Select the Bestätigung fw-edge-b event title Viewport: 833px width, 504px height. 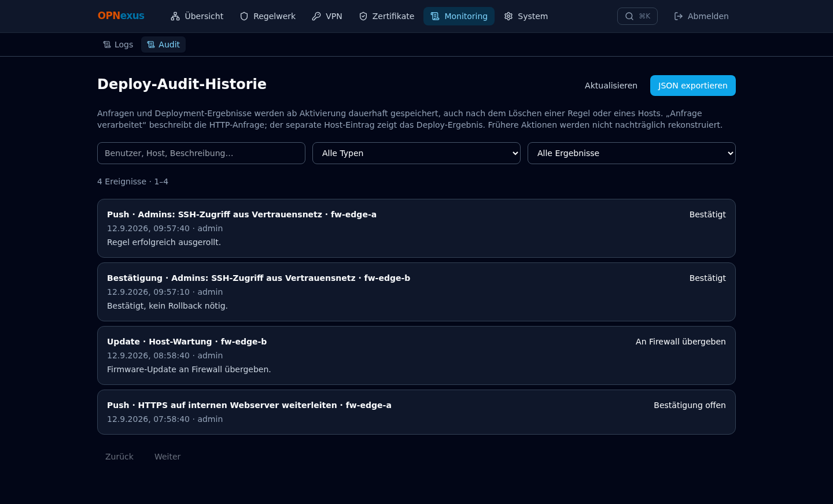click(x=259, y=278)
